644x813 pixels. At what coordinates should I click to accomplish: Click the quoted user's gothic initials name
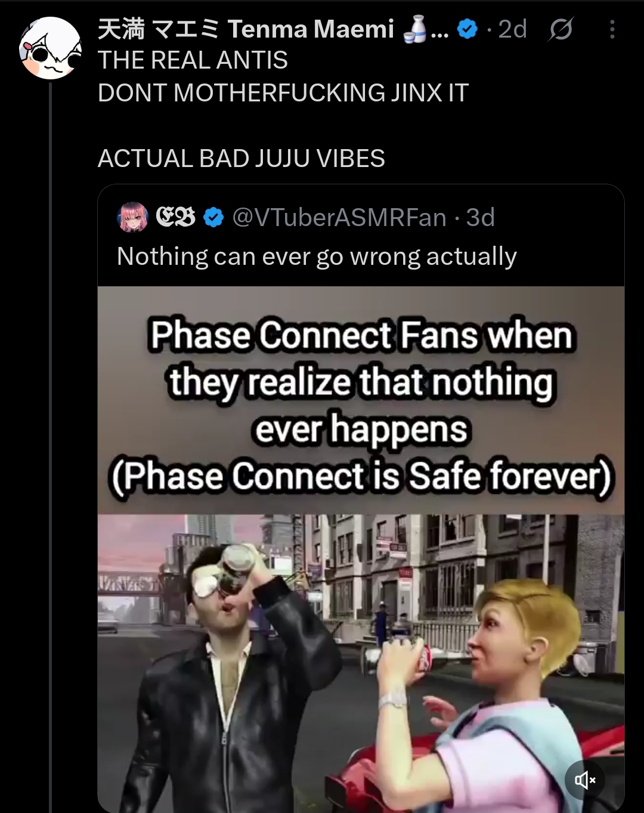click(175, 218)
